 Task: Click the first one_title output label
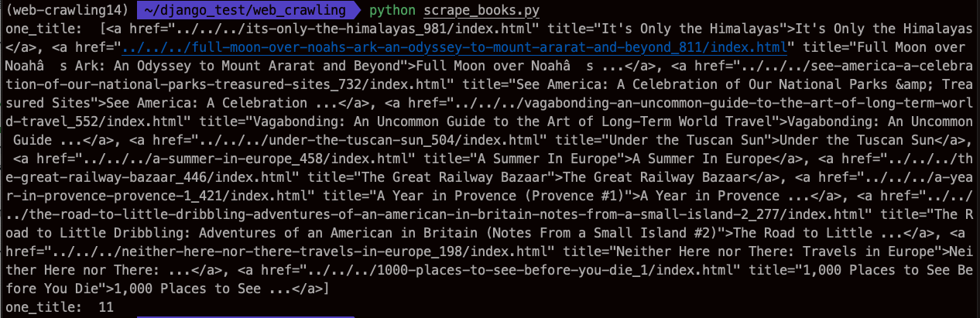43,29
